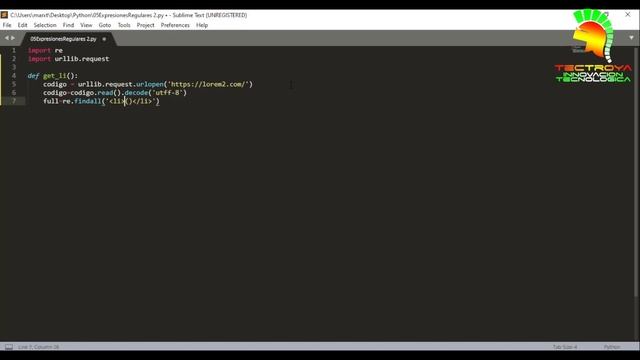Screen dimensions: 640x360
Task: Open the Edit menu
Action: [22, 25]
